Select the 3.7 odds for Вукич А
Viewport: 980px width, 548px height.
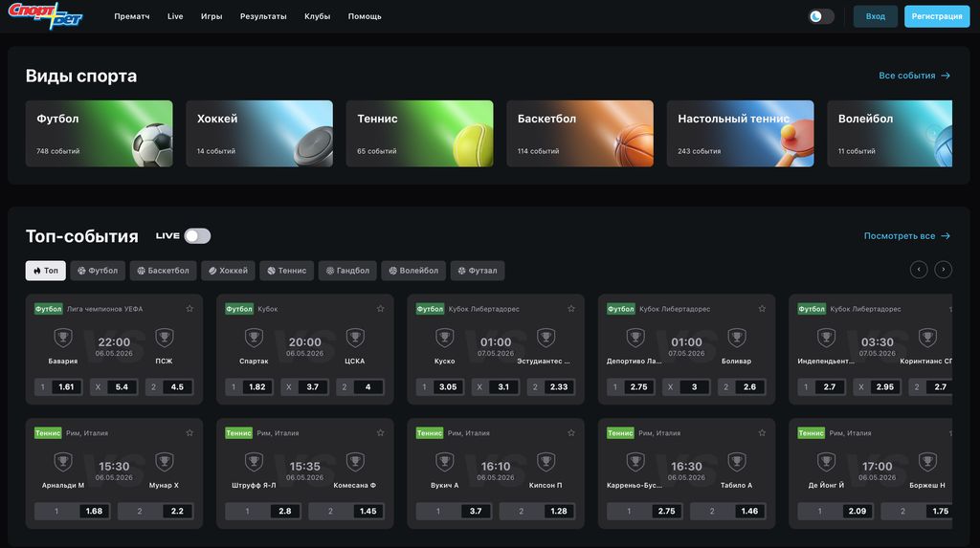(x=455, y=512)
